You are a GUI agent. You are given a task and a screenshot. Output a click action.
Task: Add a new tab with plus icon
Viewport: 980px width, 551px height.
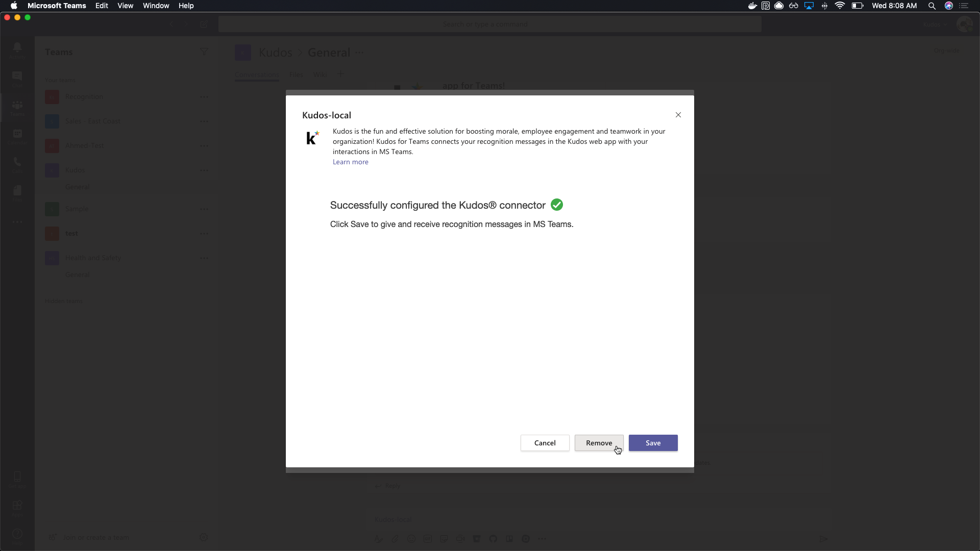click(x=340, y=74)
